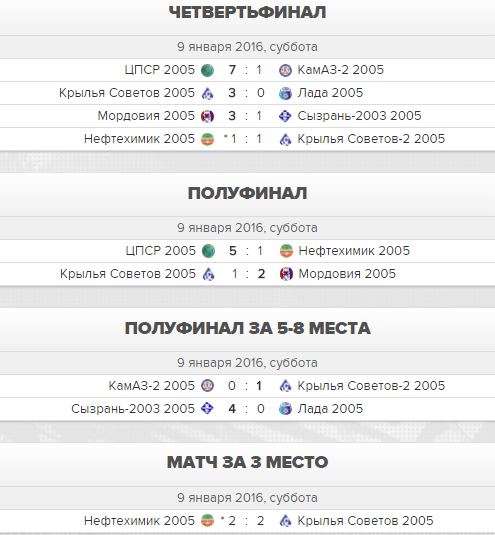Click ЦПСР 2005 green logo in quarterfinal
The image size is (495, 535).
(207, 70)
